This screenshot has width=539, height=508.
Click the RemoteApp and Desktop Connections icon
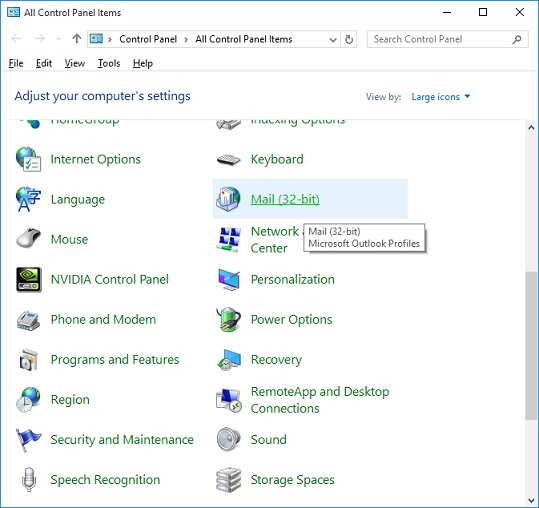pyautogui.click(x=229, y=400)
